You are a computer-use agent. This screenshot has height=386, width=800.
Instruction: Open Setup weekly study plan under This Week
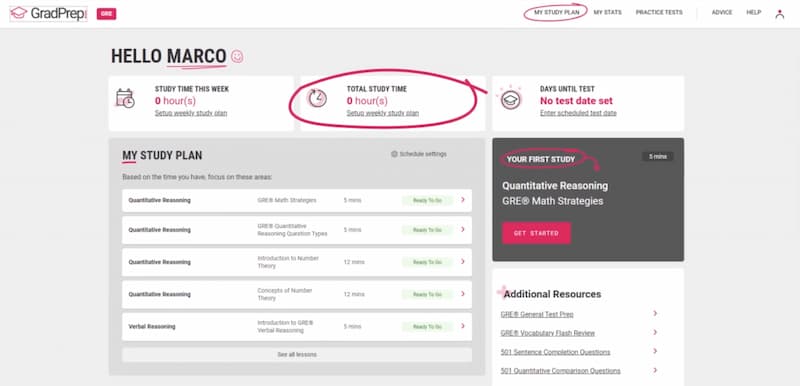[191, 113]
